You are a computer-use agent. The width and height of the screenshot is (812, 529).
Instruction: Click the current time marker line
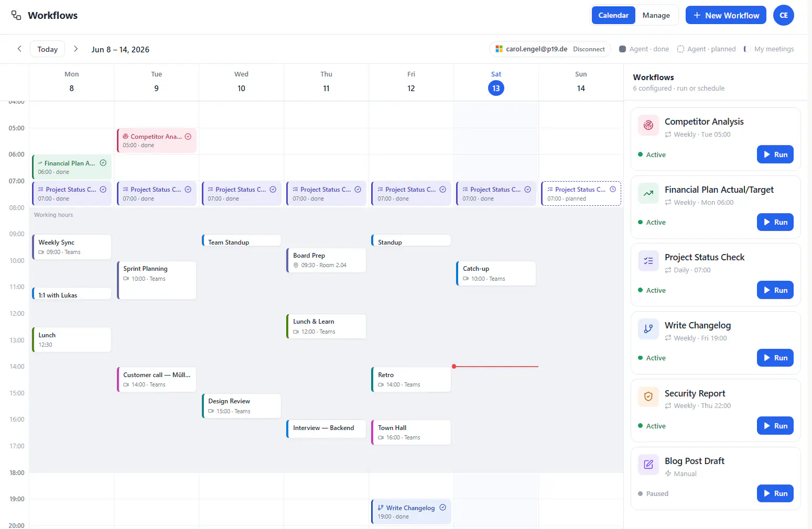(x=496, y=367)
